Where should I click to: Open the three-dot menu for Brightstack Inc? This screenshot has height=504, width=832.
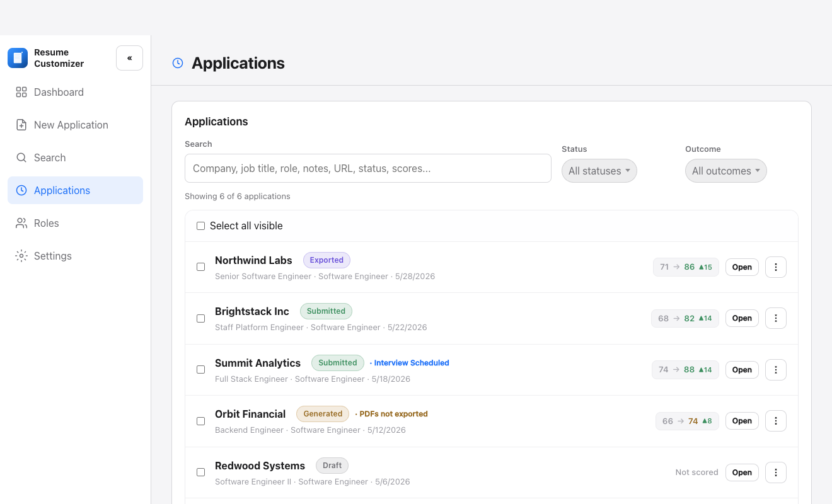click(776, 318)
